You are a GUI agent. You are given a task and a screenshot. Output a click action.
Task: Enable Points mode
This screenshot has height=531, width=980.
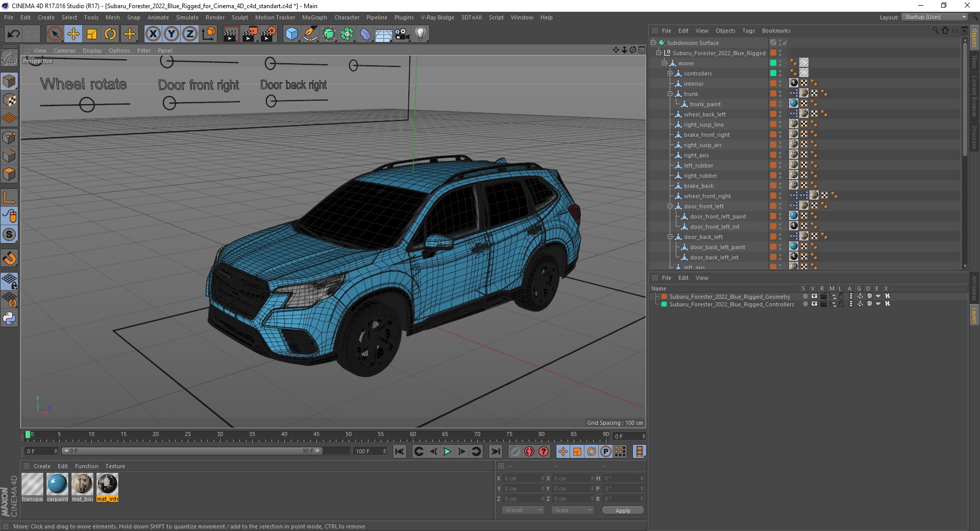point(9,137)
